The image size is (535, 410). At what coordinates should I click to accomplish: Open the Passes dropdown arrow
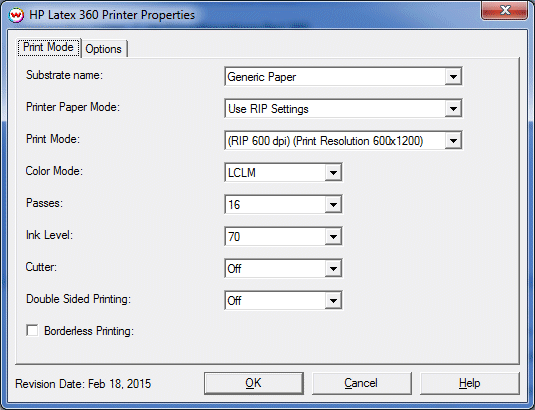[333, 204]
